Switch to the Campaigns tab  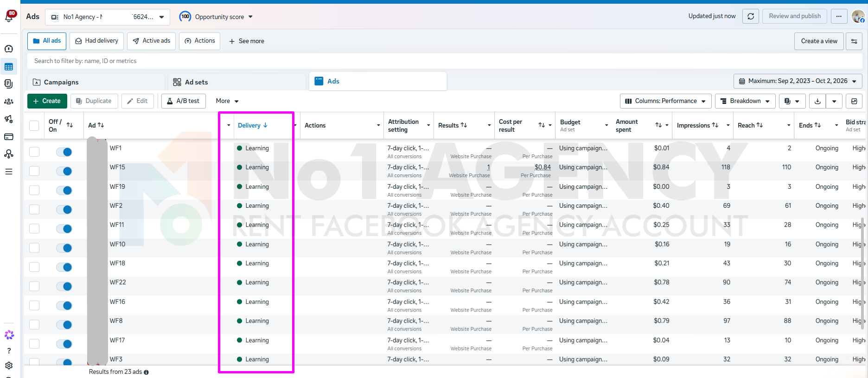coord(96,82)
